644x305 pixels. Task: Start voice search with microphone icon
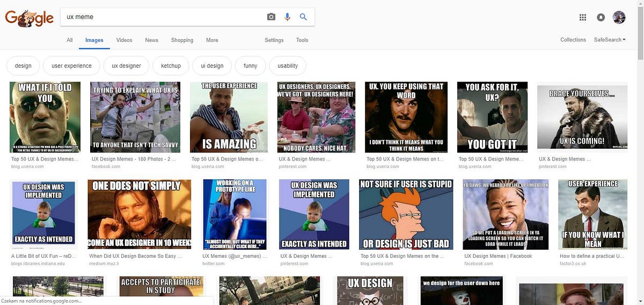click(287, 17)
